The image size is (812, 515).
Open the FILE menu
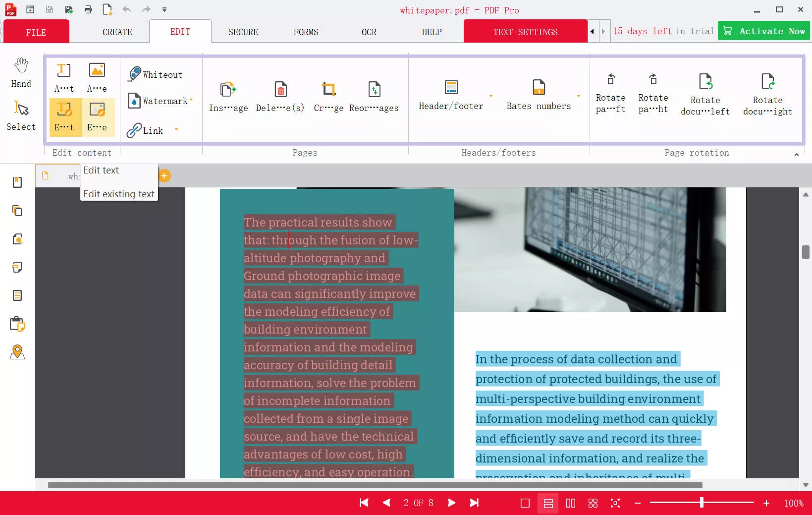(x=36, y=32)
